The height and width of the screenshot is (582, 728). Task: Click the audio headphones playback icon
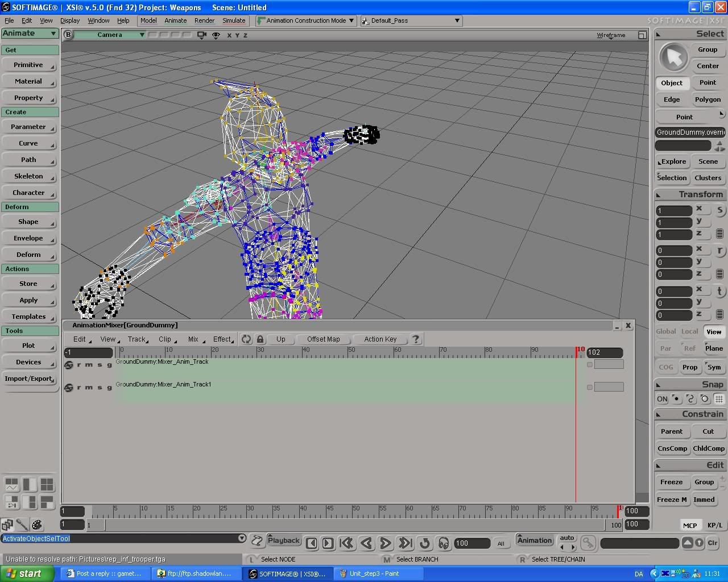point(444,543)
